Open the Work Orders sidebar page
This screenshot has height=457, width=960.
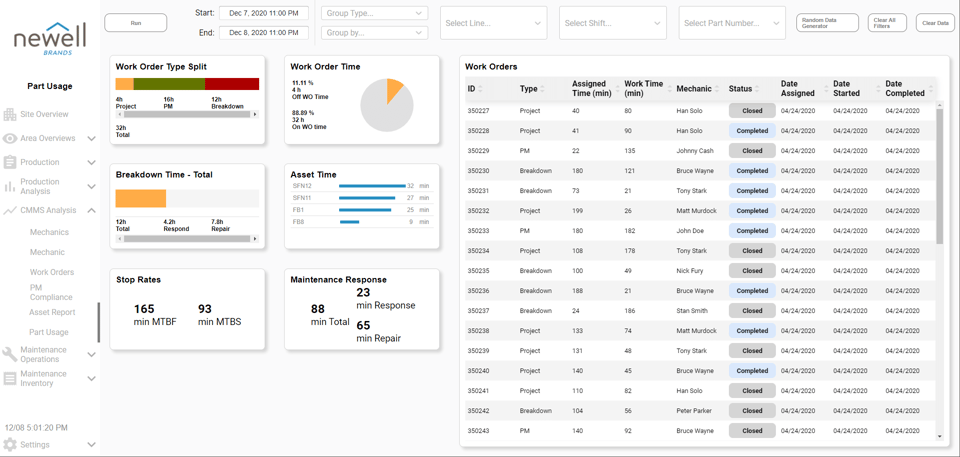52,272
